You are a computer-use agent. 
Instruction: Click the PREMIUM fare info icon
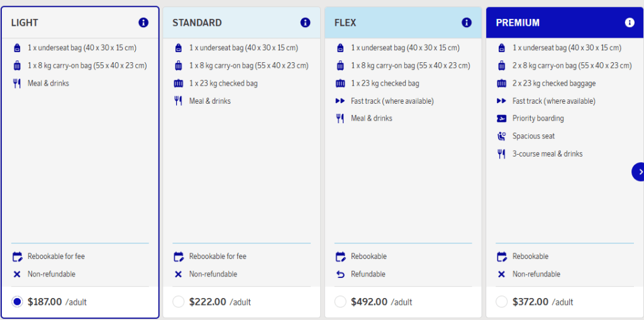[x=630, y=23]
